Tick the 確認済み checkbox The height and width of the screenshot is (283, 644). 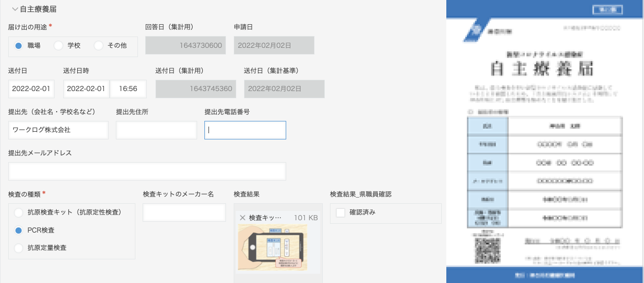click(x=341, y=213)
